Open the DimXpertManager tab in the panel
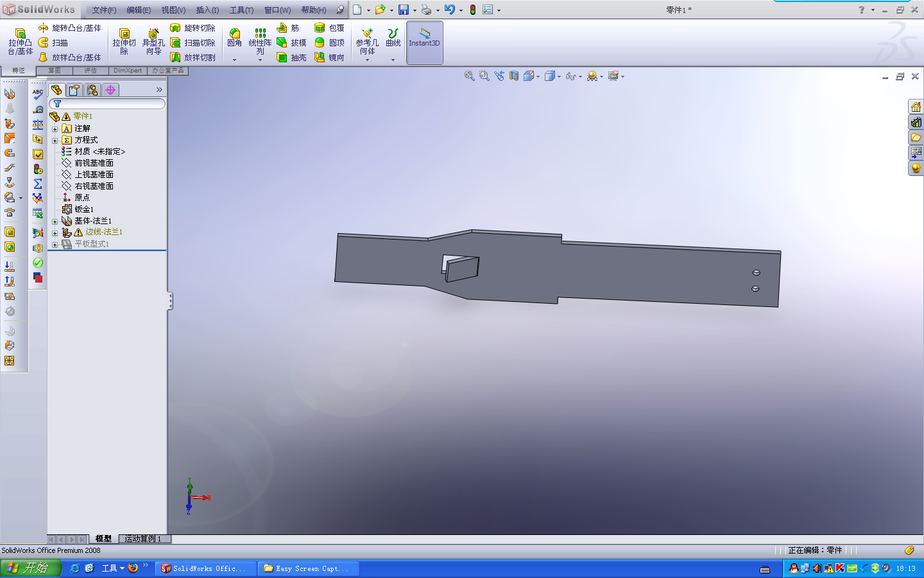The image size is (924, 578). point(110,90)
